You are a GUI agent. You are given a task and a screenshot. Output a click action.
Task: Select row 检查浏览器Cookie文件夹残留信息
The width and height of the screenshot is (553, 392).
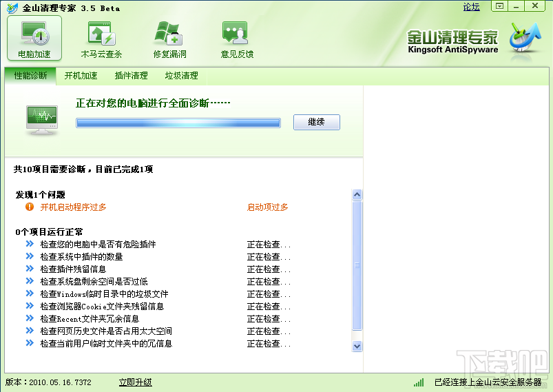(x=158, y=306)
